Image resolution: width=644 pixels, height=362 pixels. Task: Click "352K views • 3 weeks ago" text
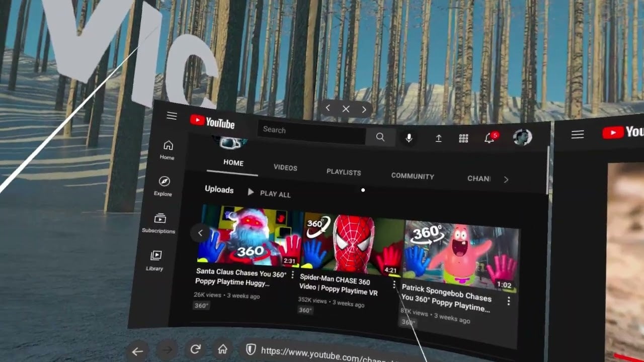click(331, 302)
